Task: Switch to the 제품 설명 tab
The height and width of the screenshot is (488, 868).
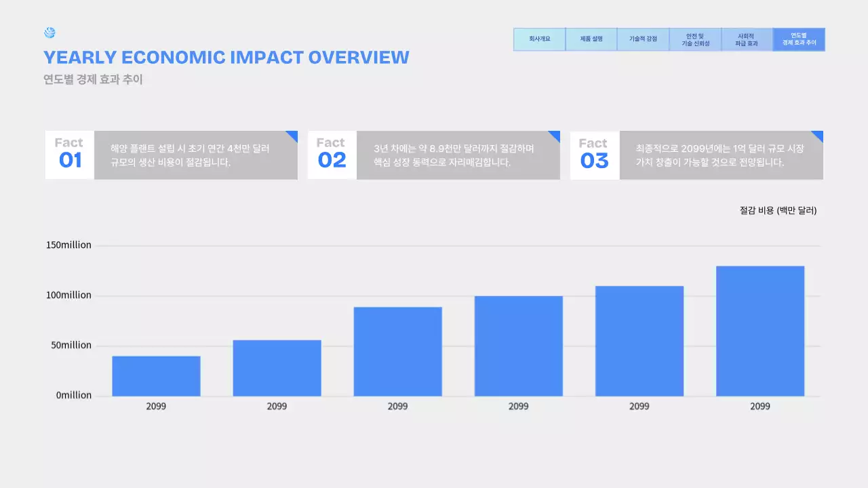Action: point(591,39)
